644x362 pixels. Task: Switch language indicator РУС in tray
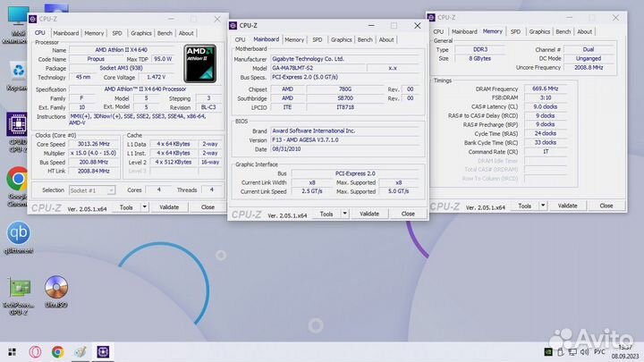click(x=599, y=352)
